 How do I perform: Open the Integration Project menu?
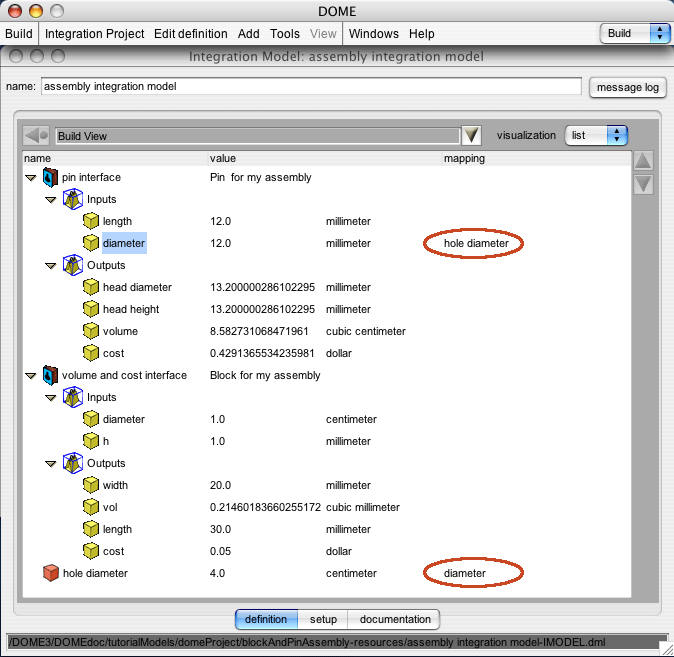95,34
